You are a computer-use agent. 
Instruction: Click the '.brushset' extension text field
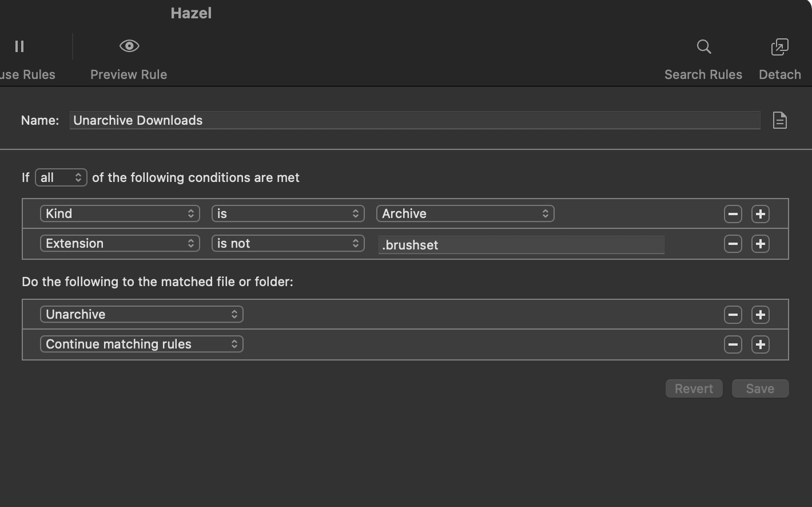522,245
